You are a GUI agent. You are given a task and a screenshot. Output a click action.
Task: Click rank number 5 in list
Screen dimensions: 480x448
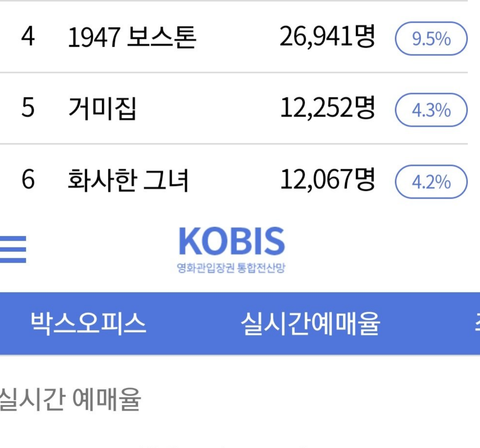(28, 108)
